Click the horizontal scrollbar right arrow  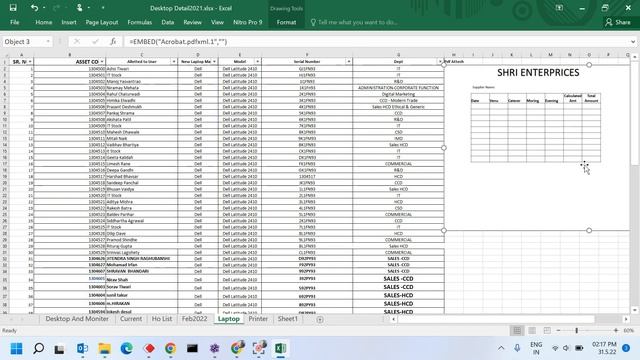pyautogui.click(x=626, y=319)
